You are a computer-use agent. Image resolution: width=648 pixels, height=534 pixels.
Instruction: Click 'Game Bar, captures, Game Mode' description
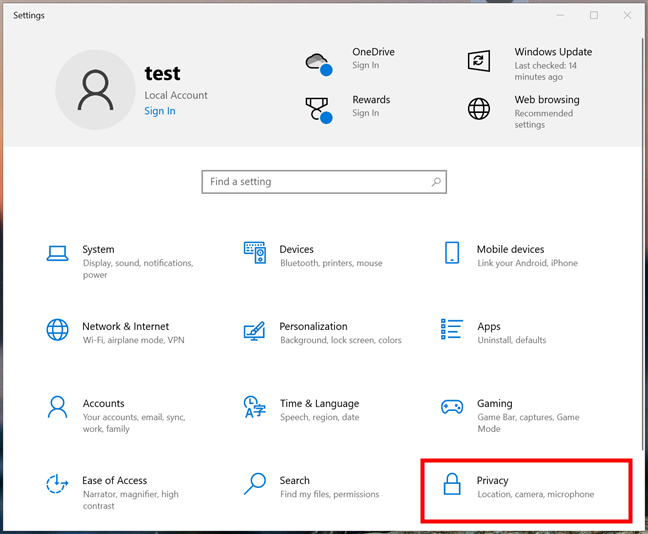pos(528,423)
